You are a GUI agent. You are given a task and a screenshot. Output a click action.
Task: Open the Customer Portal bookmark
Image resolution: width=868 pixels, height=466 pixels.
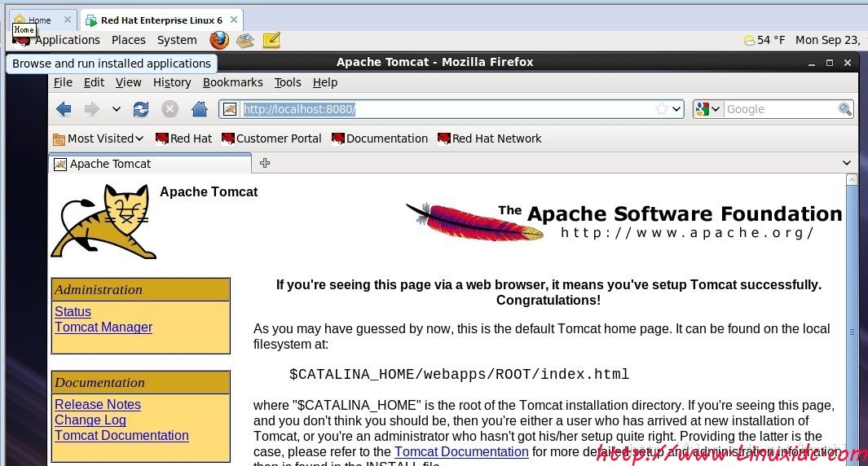(x=271, y=138)
